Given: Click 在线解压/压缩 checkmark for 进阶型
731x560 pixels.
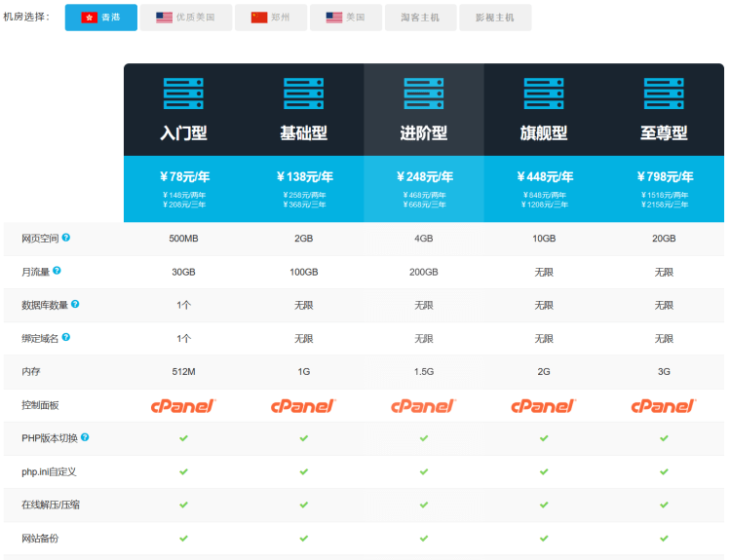Looking at the screenshot, I should tap(424, 505).
